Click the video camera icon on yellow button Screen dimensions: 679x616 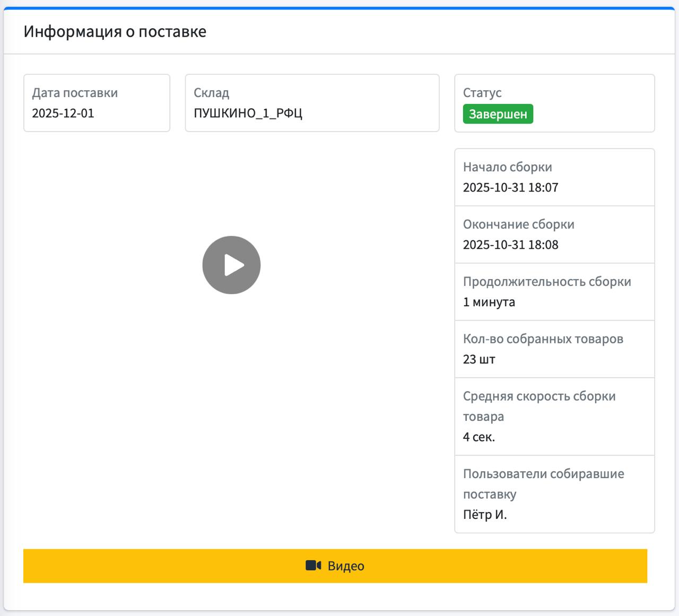point(314,566)
